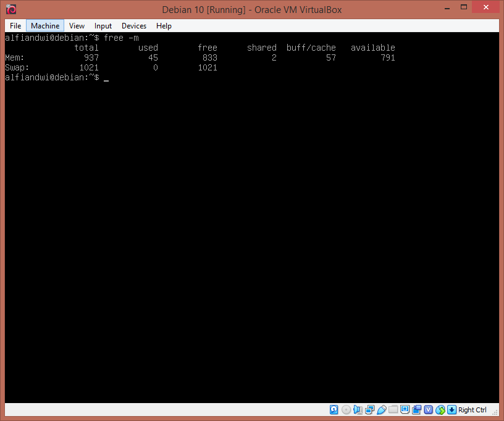Click the Right Ctrl host key label
504x421 pixels.
click(472, 410)
